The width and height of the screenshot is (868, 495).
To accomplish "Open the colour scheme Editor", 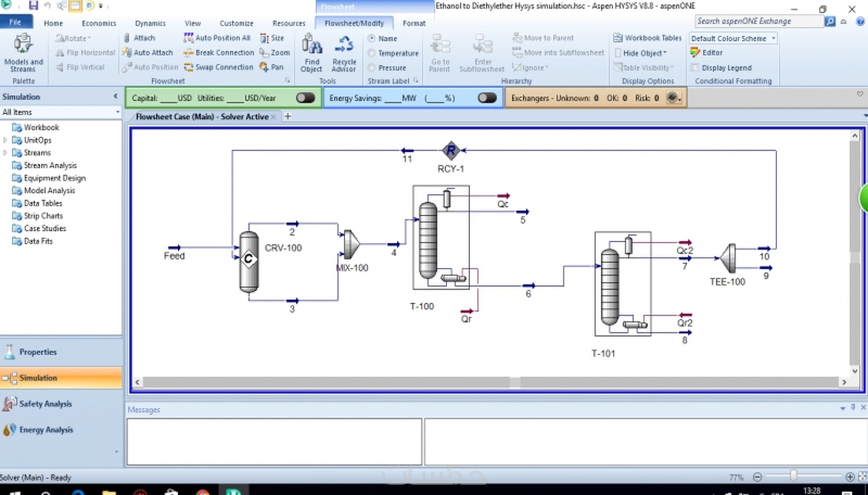I will click(706, 53).
